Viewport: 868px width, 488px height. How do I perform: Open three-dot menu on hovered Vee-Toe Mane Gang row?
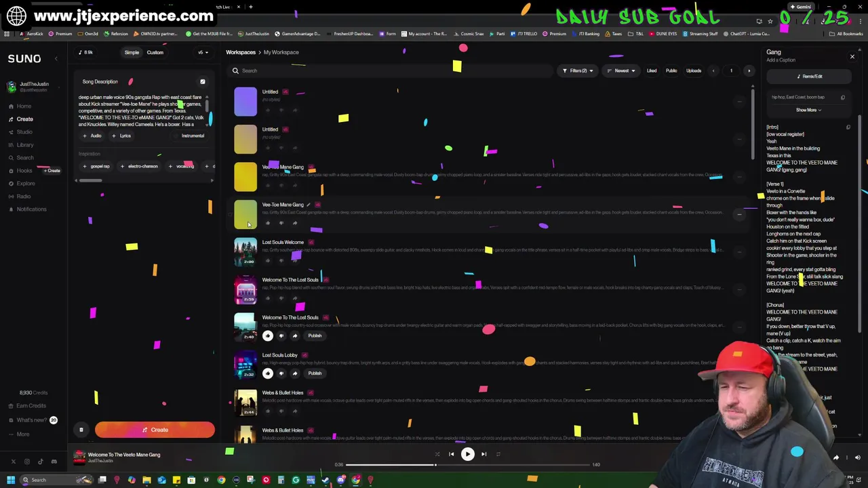click(x=739, y=214)
